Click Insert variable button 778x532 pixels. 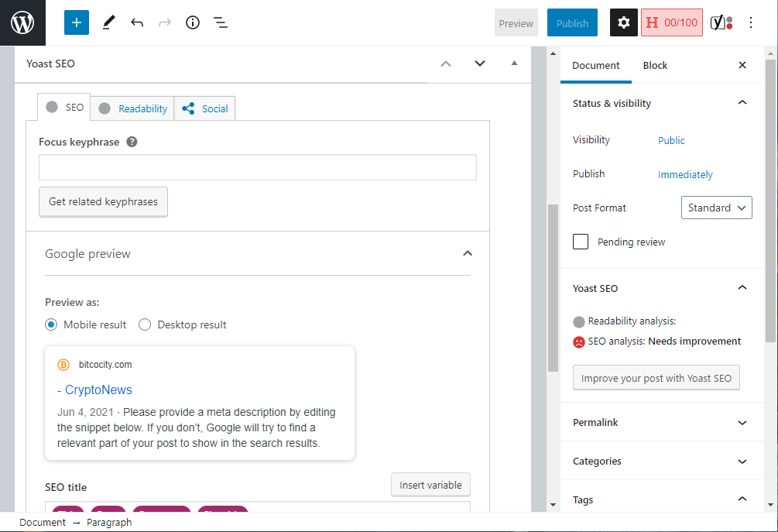tap(430, 485)
